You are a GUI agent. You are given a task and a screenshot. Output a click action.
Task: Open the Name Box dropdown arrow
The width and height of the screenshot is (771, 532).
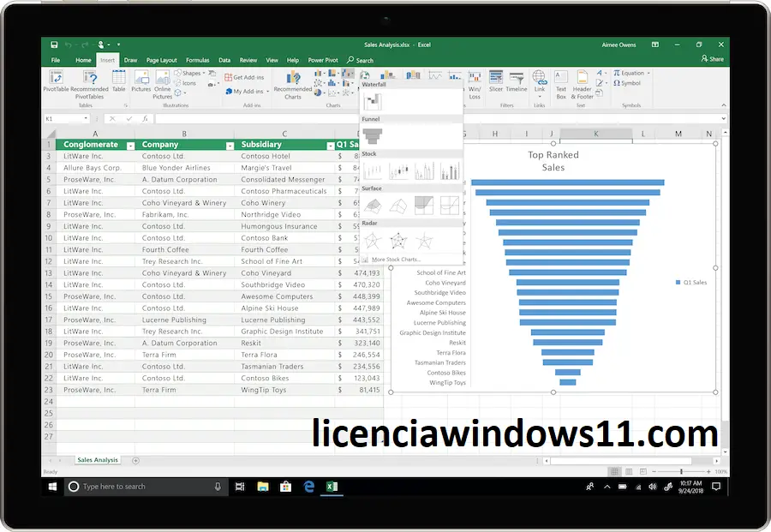(86, 118)
